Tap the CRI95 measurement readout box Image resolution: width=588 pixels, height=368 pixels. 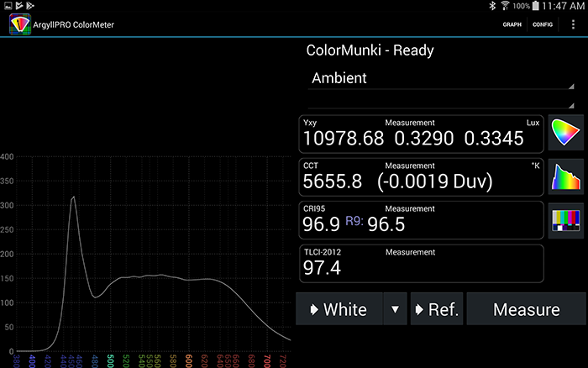click(421, 221)
